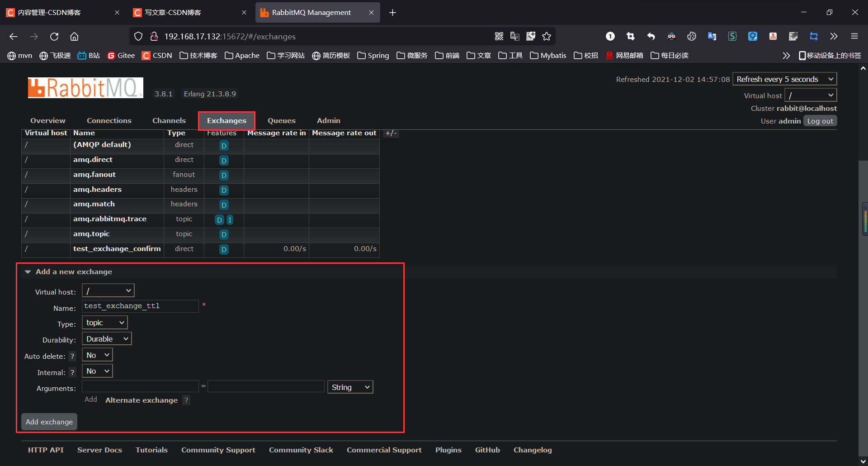Switch to the Admin tab
The image size is (868, 466).
tap(329, 121)
